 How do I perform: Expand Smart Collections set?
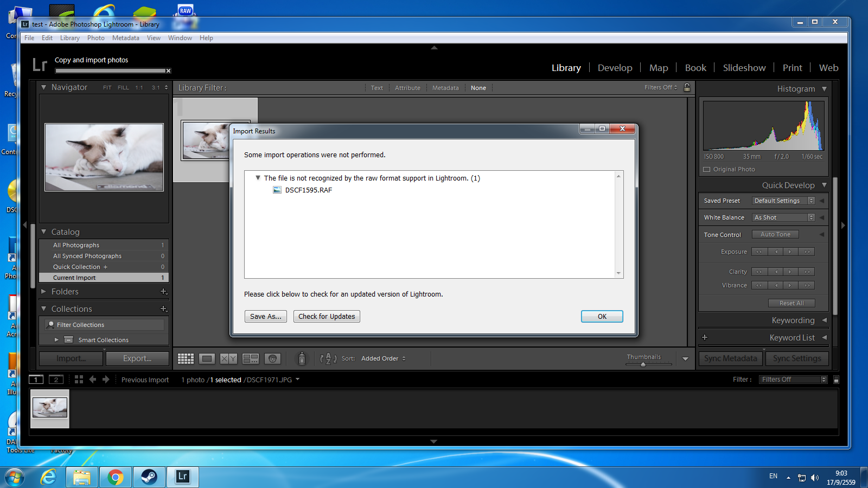(56, 339)
